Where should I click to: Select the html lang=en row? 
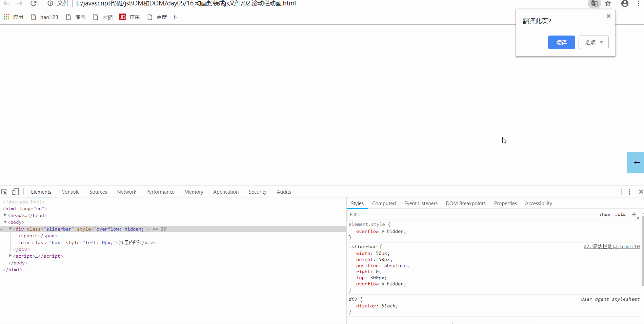[25, 209]
